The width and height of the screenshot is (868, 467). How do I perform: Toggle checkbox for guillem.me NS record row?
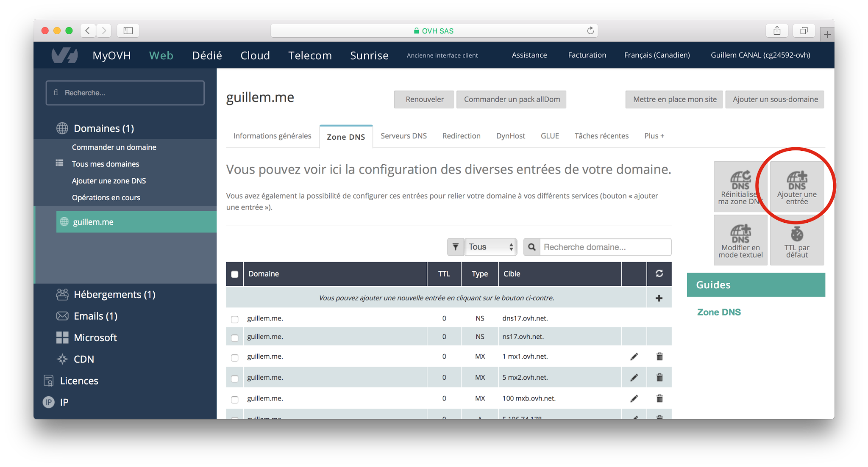pos(235,318)
